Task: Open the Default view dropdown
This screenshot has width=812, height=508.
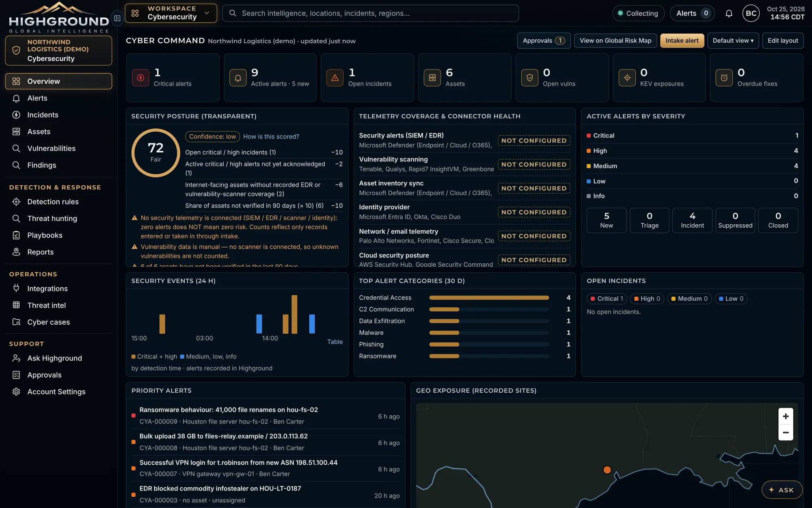Action: 733,41
